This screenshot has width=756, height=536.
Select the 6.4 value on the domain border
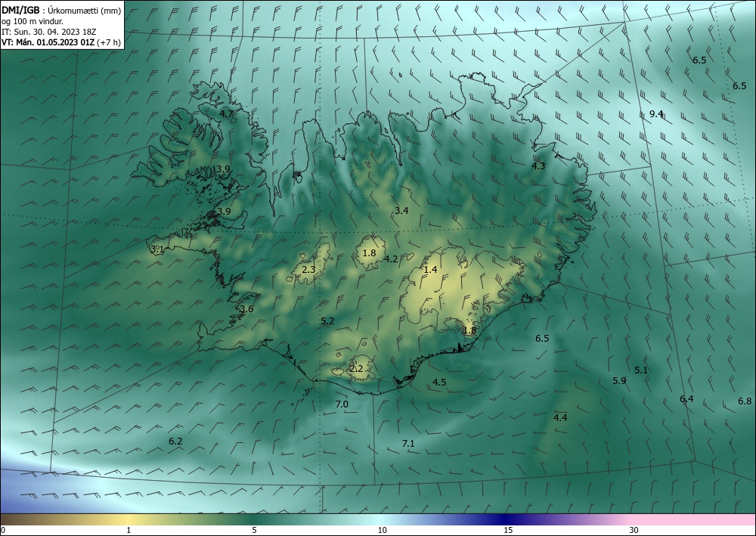[686, 398]
